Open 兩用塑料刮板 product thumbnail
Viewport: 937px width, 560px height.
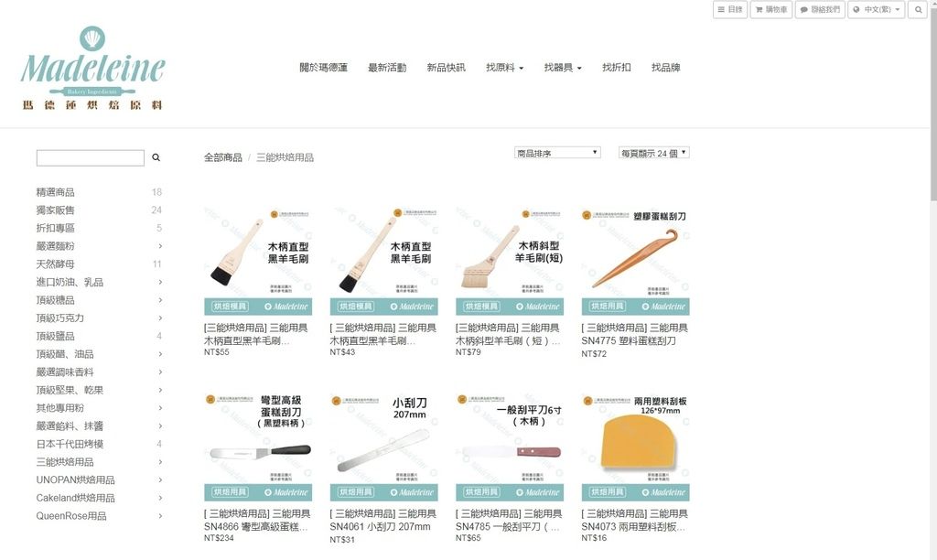tap(635, 447)
